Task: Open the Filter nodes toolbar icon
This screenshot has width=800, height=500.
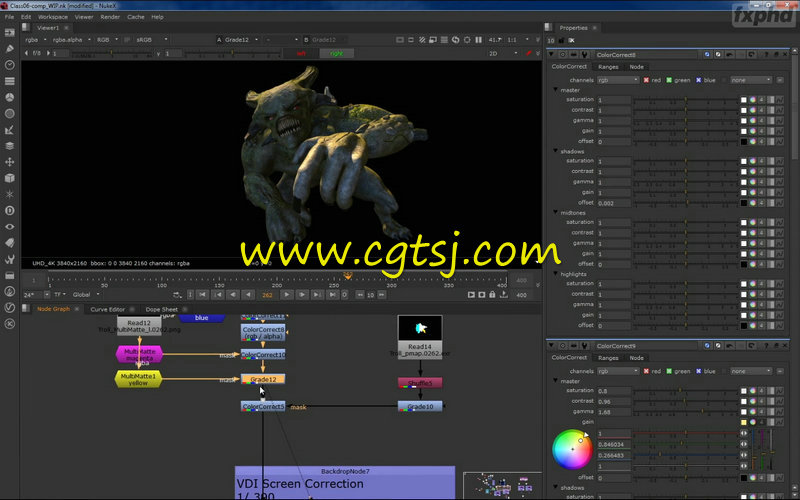Action: point(9,114)
